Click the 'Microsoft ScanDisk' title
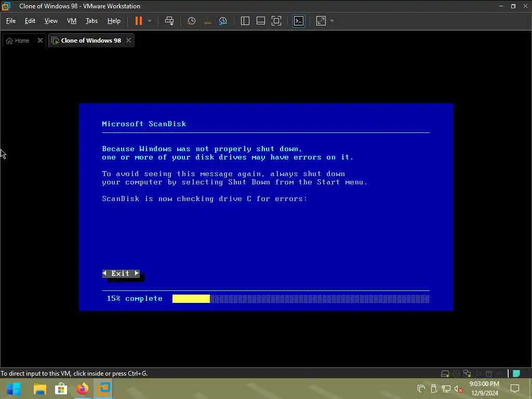This screenshot has width=532, height=399. [144, 124]
